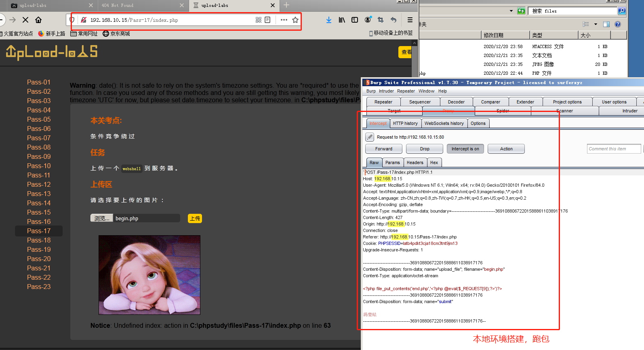Open the Explorer help question icon

click(618, 24)
